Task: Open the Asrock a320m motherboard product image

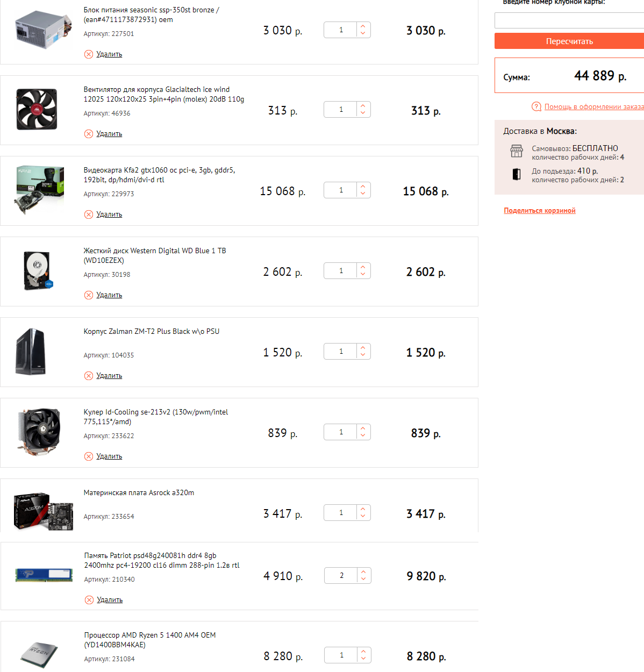Action: tap(43, 511)
